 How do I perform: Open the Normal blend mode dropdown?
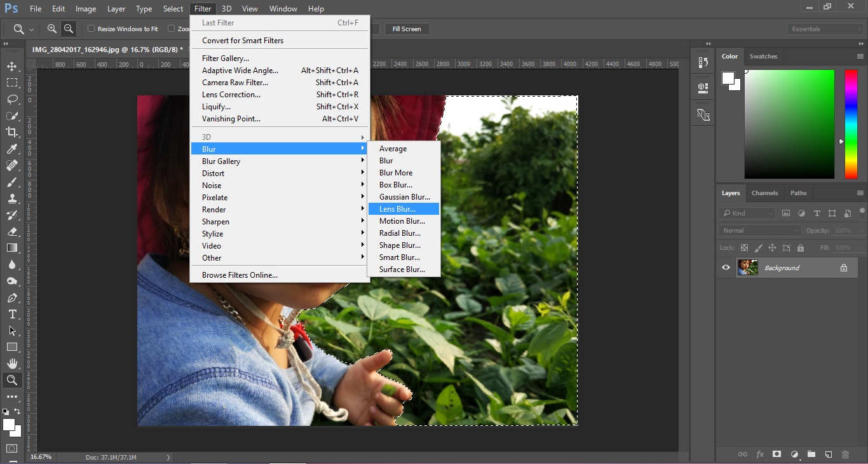tap(760, 231)
